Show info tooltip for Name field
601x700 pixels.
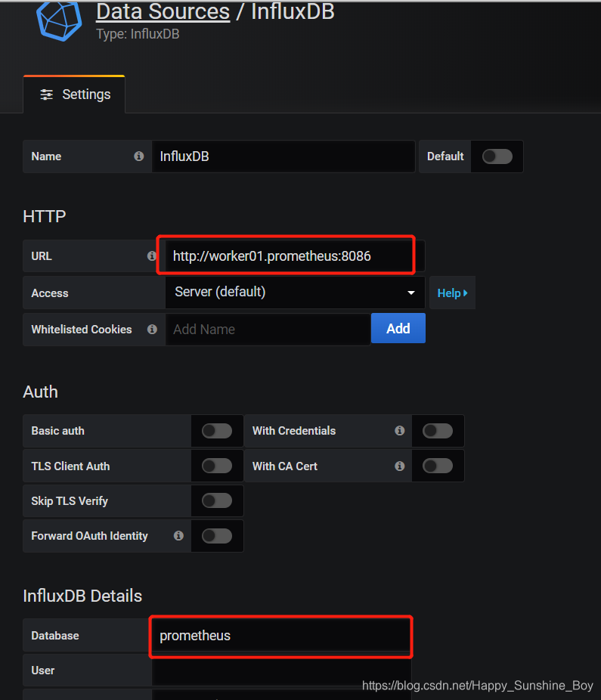click(139, 156)
